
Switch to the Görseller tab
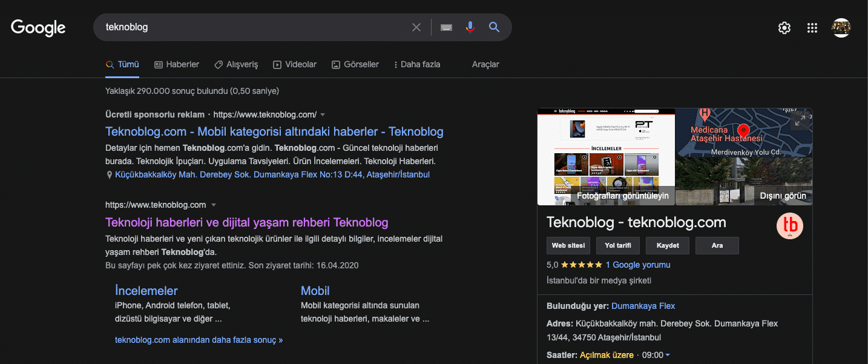click(355, 64)
